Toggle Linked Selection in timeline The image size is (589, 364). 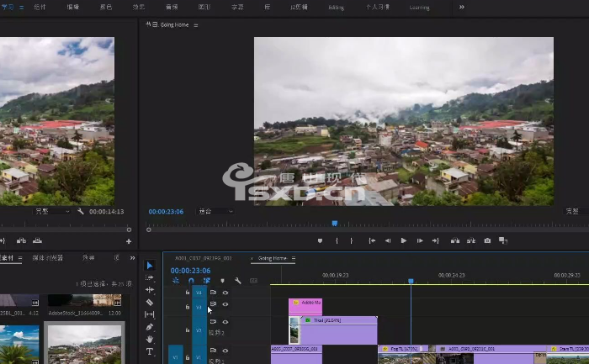tap(207, 281)
